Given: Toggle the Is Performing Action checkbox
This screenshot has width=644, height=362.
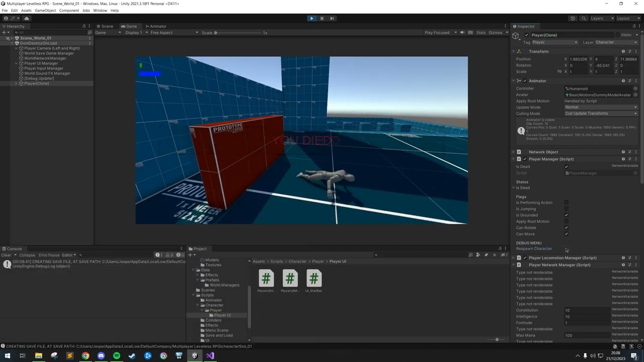Looking at the screenshot, I should coord(567,203).
